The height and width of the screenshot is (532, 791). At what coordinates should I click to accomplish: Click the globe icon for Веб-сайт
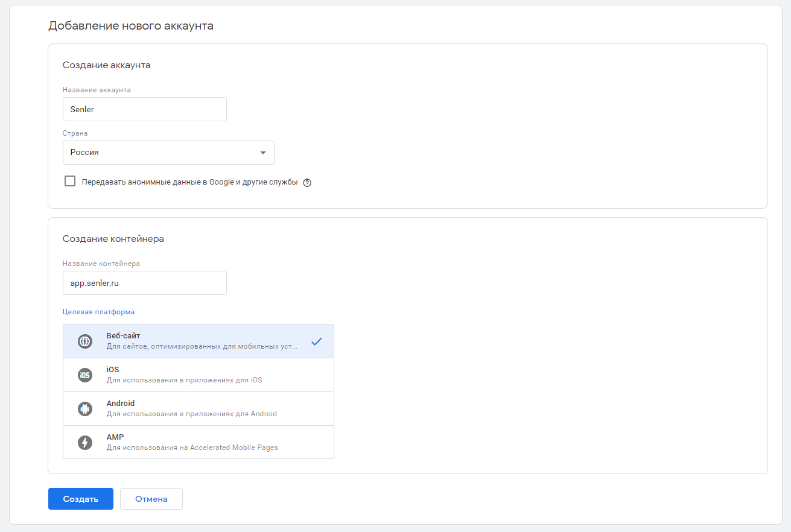pyautogui.click(x=85, y=341)
